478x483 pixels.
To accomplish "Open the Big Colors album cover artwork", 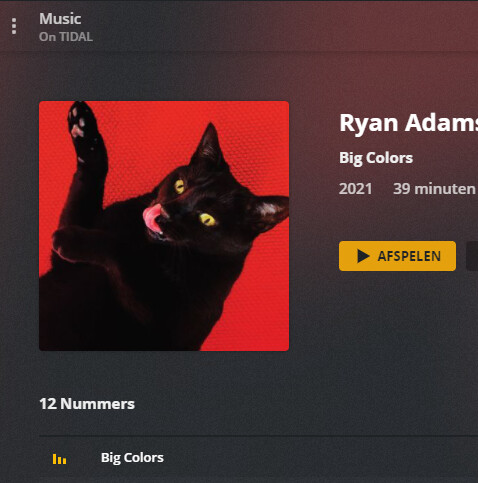I will [x=164, y=226].
